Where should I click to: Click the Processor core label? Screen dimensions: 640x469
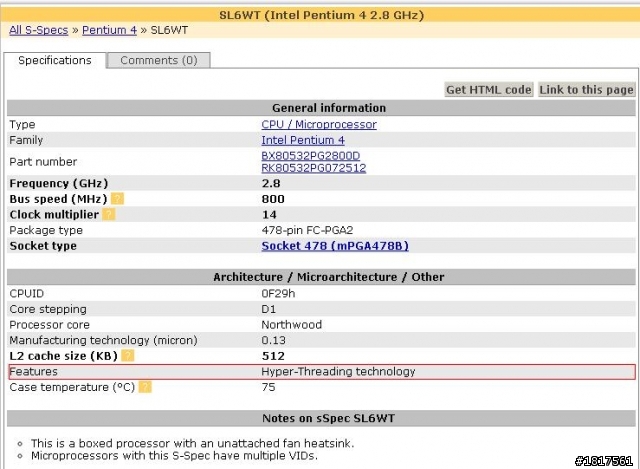(x=49, y=325)
